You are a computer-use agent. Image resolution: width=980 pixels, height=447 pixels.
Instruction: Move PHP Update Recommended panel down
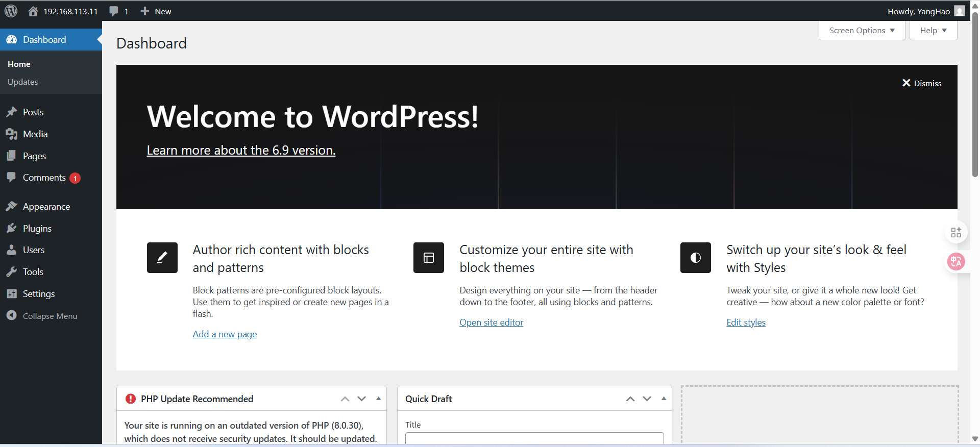tap(362, 399)
